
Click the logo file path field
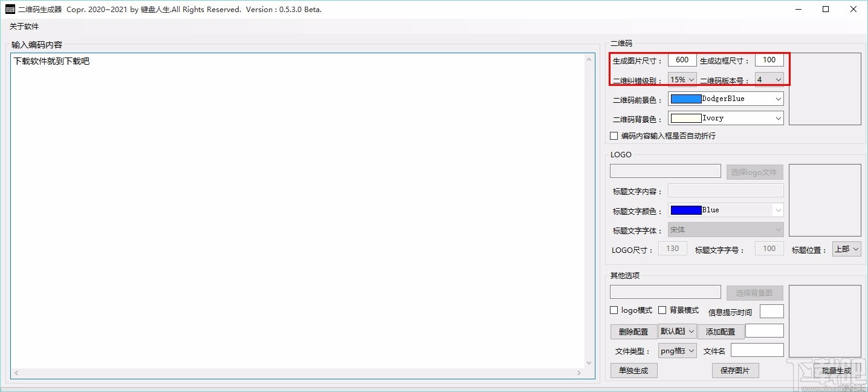[666, 171]
